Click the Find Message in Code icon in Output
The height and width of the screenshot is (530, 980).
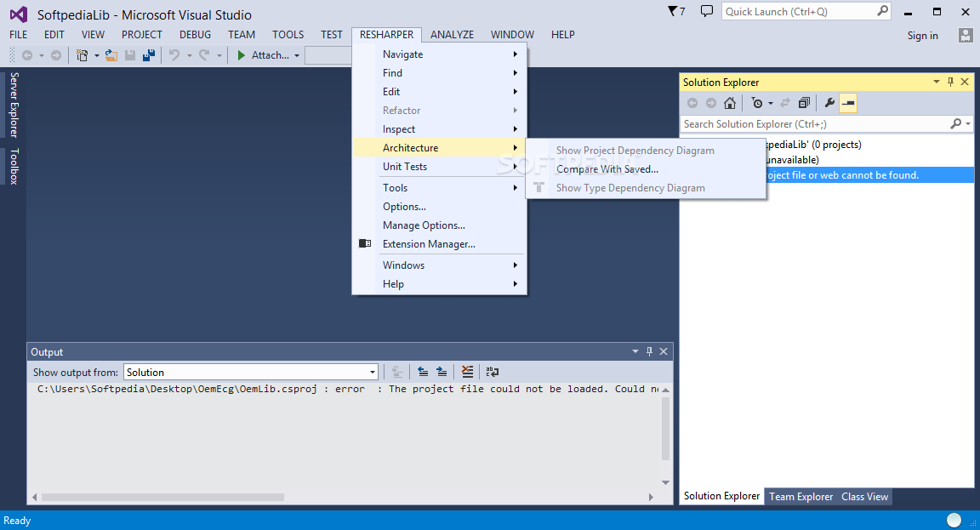(x=397, y=372)
